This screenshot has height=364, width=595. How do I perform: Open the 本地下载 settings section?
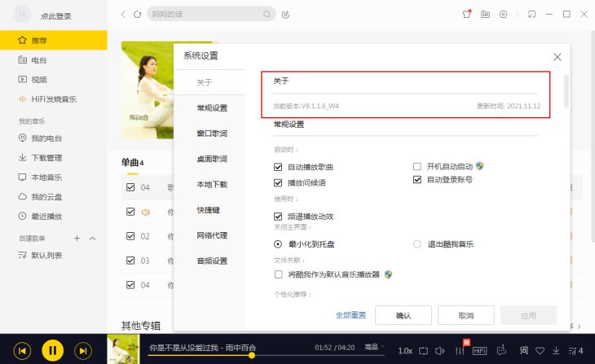pos(212,185)
